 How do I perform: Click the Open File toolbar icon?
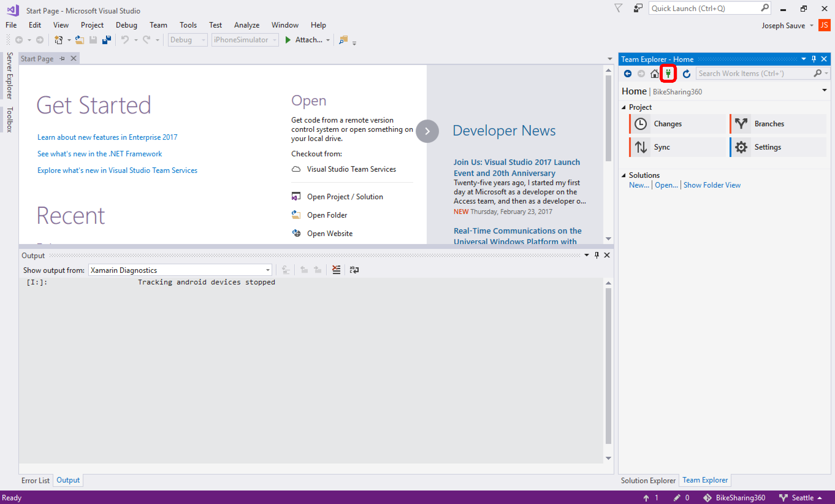point(80,40)
